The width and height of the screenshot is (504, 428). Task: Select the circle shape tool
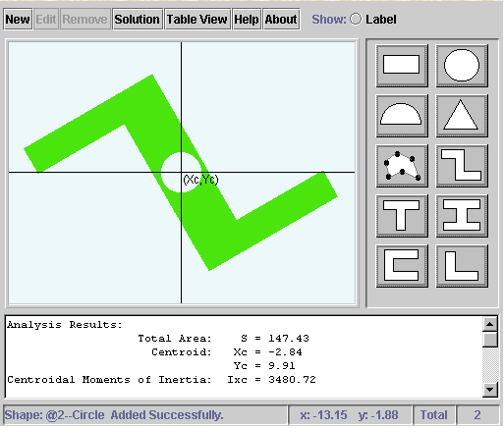(x=462, y=66)
